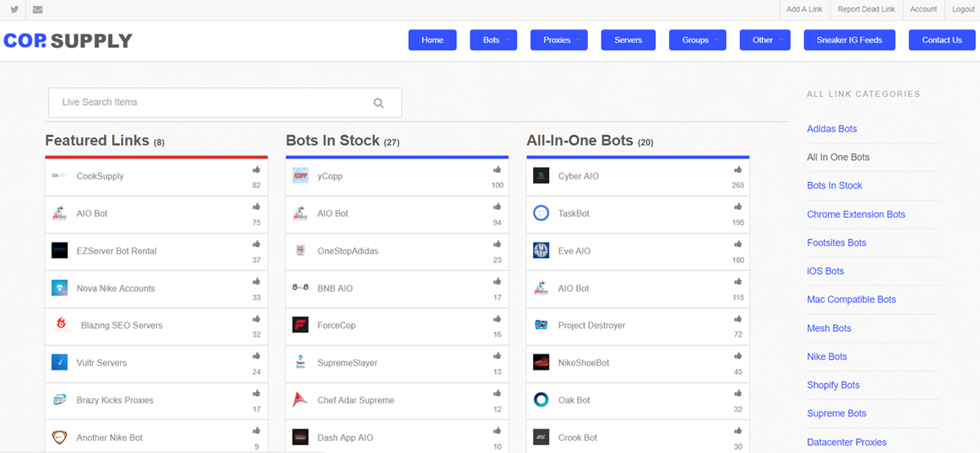The image size is (980, 453).
Task: Open Mesh Bots category
Action: (829, 328)
